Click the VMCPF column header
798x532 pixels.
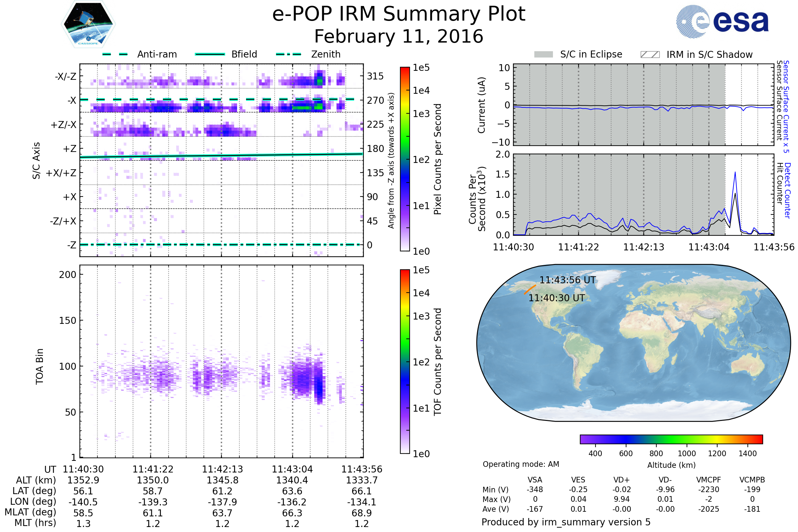(x=709, y=480)
